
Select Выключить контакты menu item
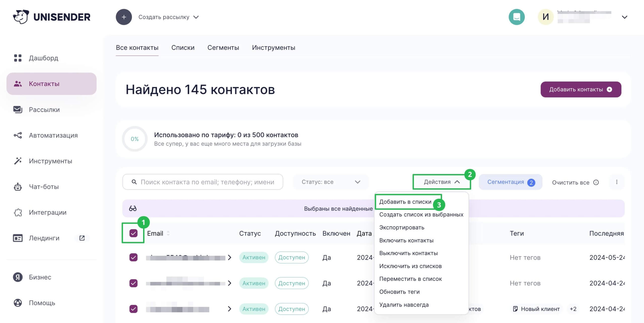pyautogui.click(x=408, y=253)
